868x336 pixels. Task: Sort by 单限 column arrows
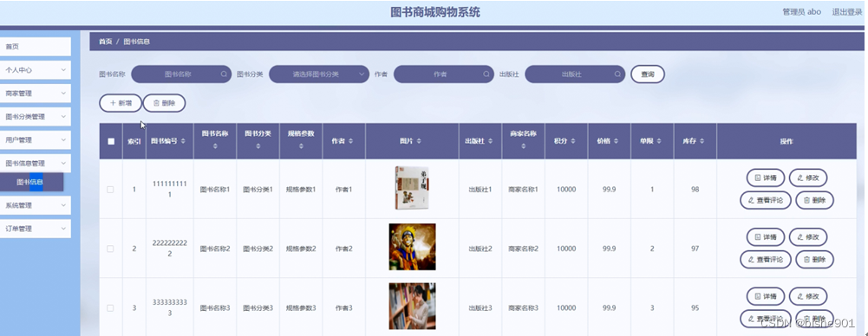tap(659, 141)
